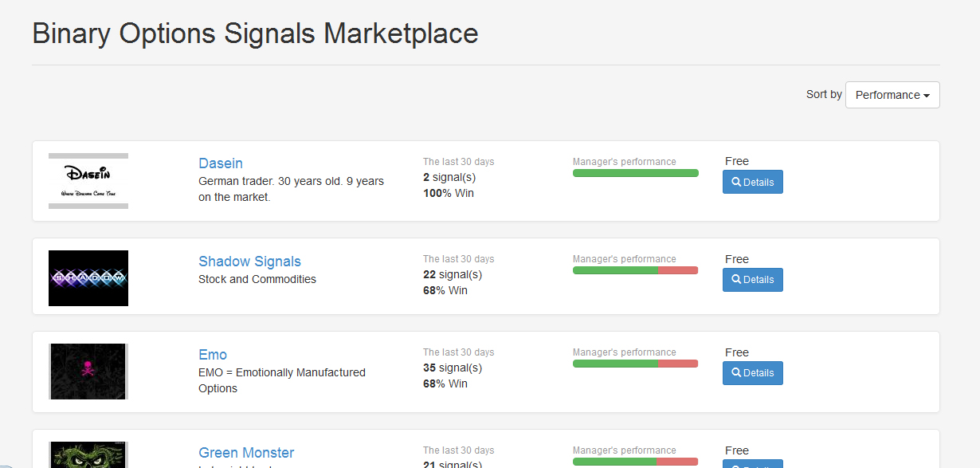Click the Dasein logo thumbnail
The width and height of the screenshot is (980, 468).
88,181
